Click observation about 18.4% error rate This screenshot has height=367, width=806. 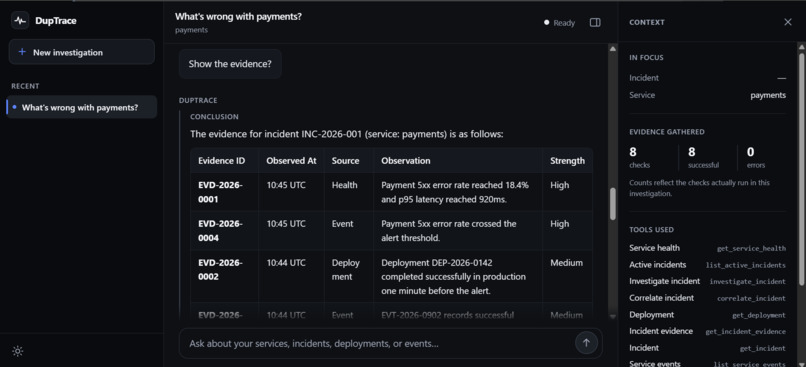coord(455,192)
